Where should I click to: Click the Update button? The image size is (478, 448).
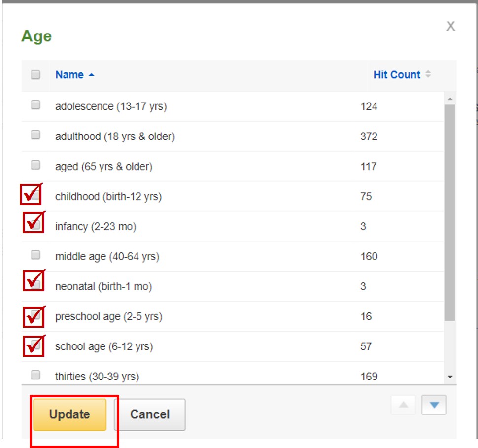coord(70,414)
